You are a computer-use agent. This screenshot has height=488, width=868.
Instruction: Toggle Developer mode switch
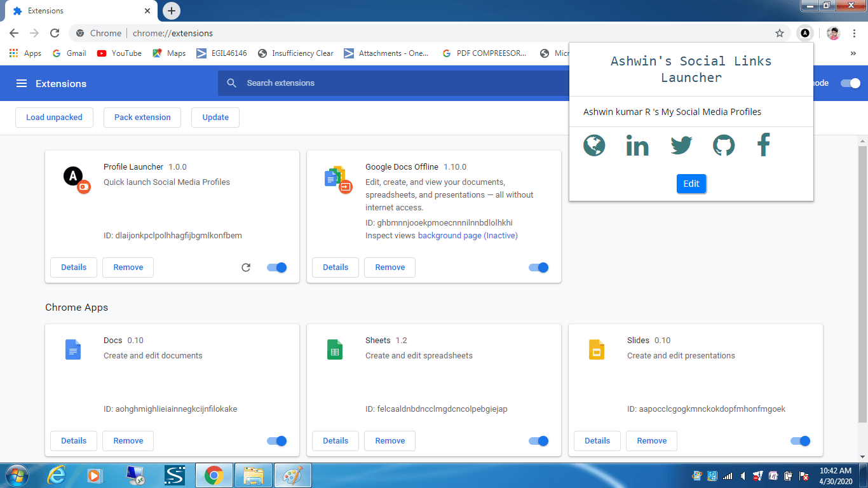[x=850, y=83]
